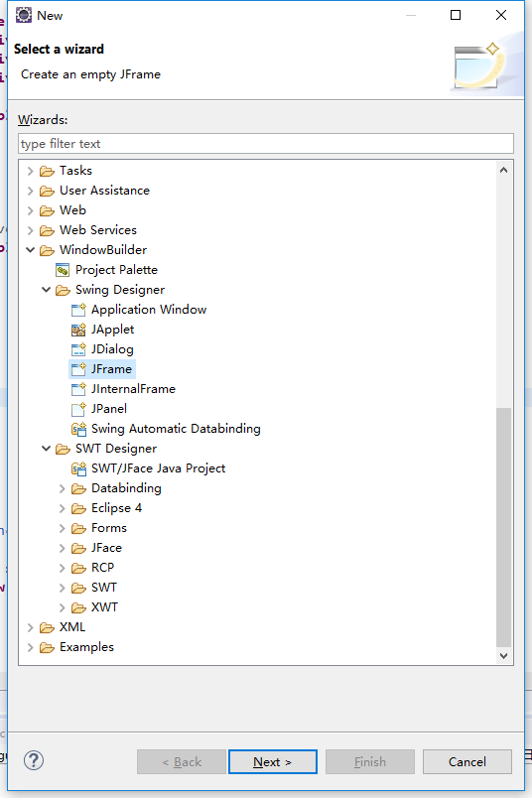Expand the Web category
Viewport: 532px width, 798px height.
click(30, 210)
